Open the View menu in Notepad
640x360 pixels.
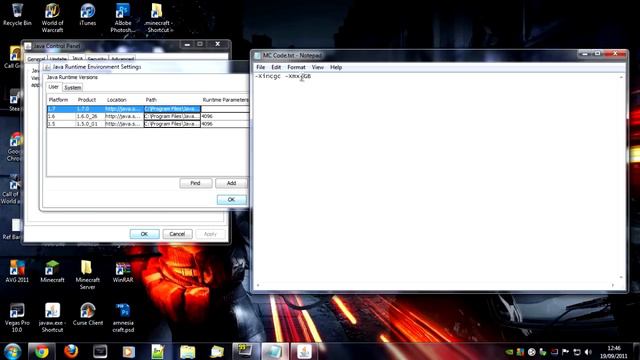click(x=318, y=67)
